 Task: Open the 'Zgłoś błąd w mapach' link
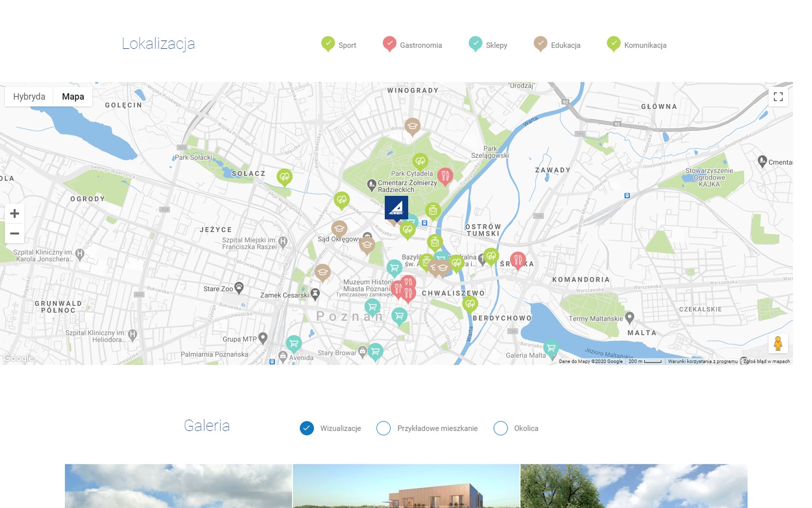pos(766,361)
